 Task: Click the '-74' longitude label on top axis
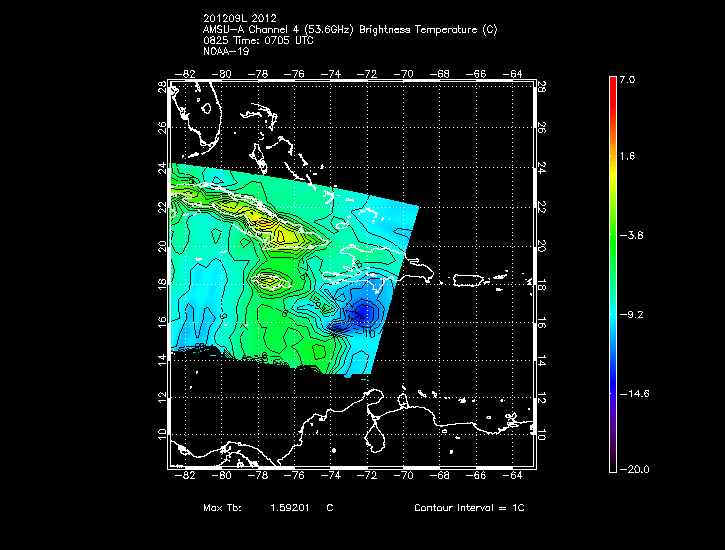[x=331, y=74]
